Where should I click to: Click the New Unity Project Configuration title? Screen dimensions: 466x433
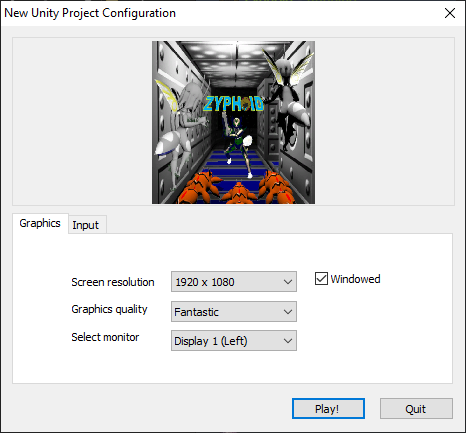click(90, 13)
